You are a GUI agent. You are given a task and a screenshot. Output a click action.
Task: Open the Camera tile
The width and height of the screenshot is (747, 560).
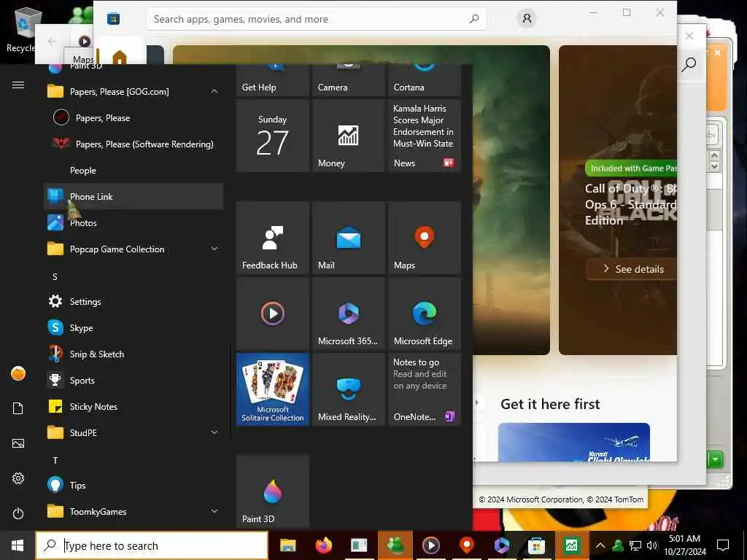pyautogui.click(x=348, y=80)
